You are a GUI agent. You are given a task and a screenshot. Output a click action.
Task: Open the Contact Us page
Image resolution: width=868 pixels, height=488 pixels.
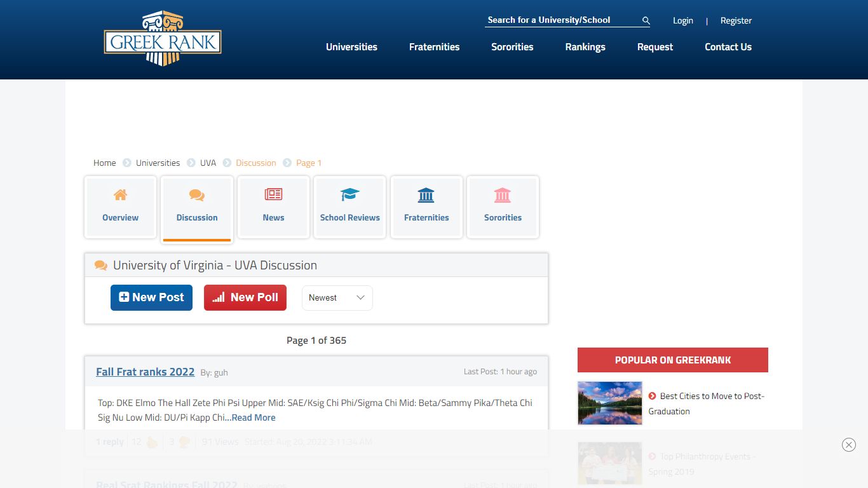pyautogui.click(x=728, y=47)
